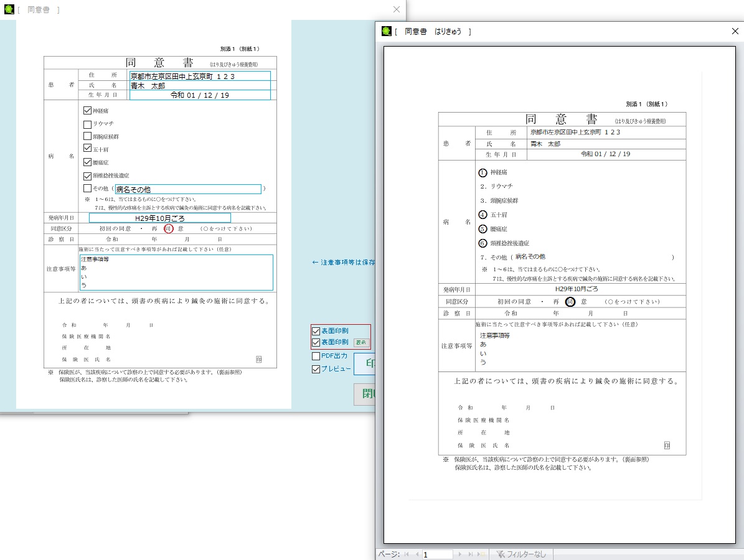The image size is (744, 560).
Task: Click the small 表示 button beside 裏面印刷
Action: click(361, 342)
